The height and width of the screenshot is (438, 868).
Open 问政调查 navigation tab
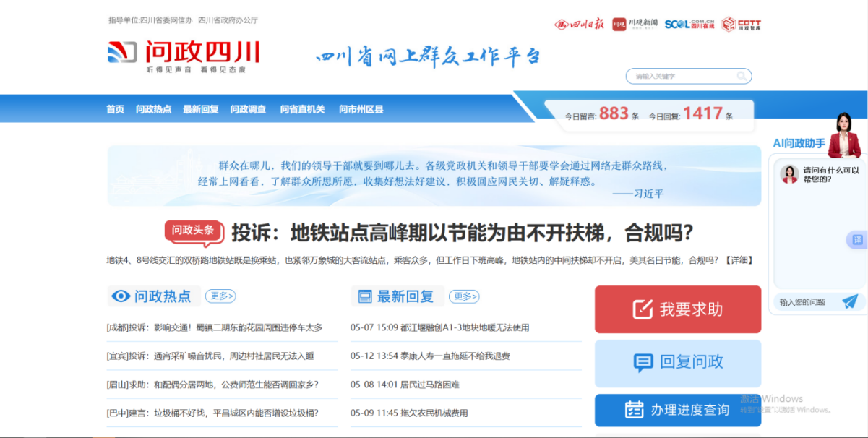tap(248, 109)
